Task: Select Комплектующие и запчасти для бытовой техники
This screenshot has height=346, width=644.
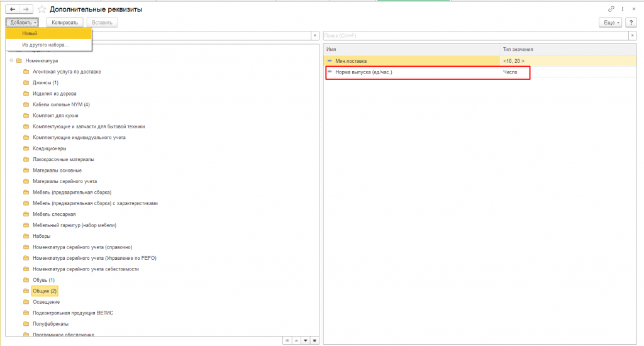Action: coord(89,126)
